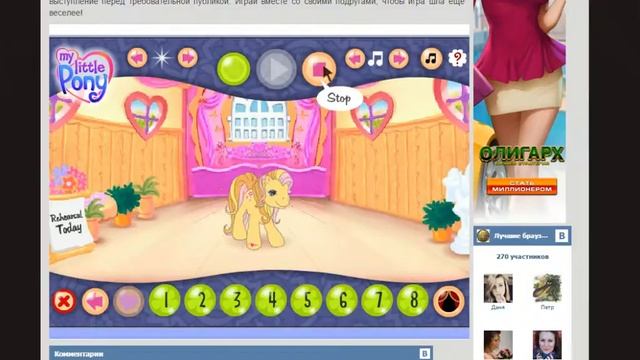Image resolution: width=640 pixels, height=360 pixels.
Task: Select dance move button 4
Action: [271, 300]
